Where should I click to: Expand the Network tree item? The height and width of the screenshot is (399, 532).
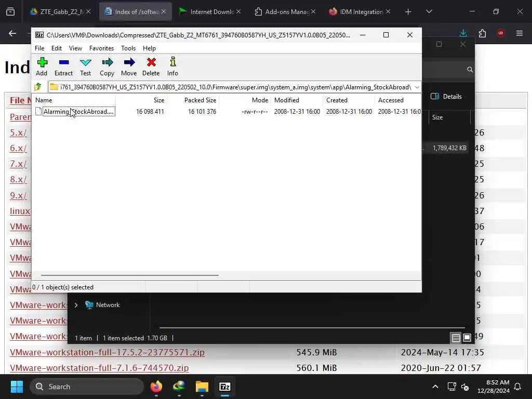coord(76,305)
